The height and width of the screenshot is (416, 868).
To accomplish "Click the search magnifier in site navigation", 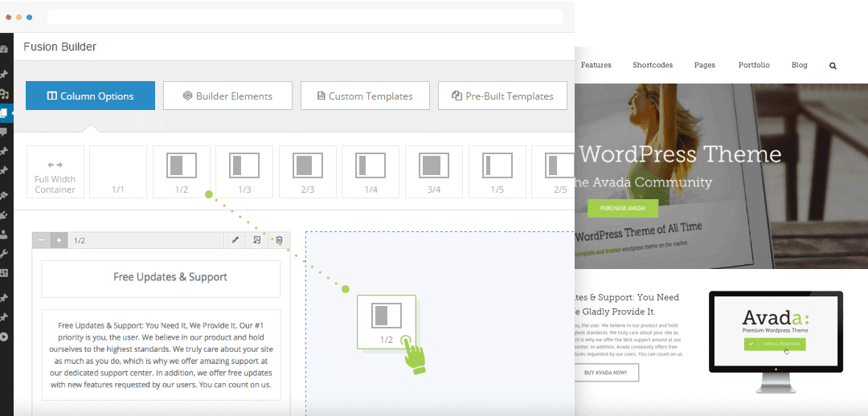I will point(833,66).
